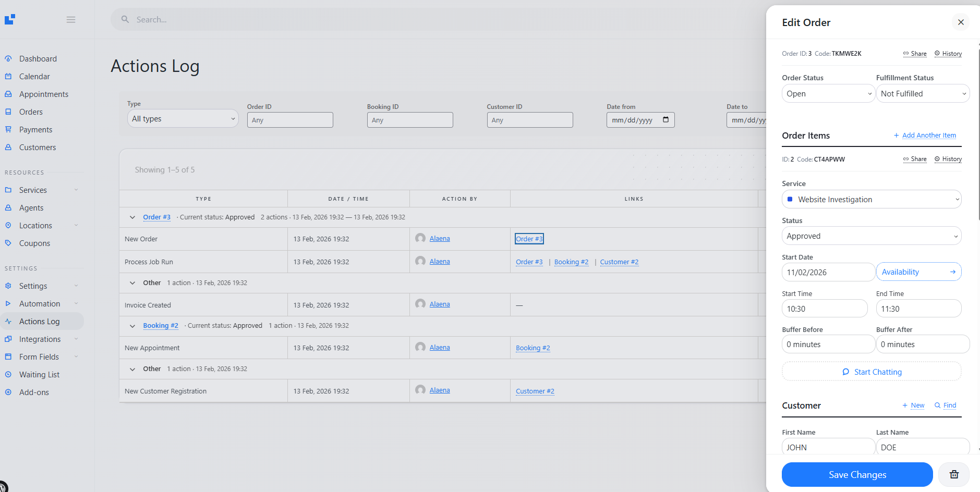The height and width of the screenshot is (492, 980).
Task: Open the Type filter dropdown
Action: (x=183, y=119)
